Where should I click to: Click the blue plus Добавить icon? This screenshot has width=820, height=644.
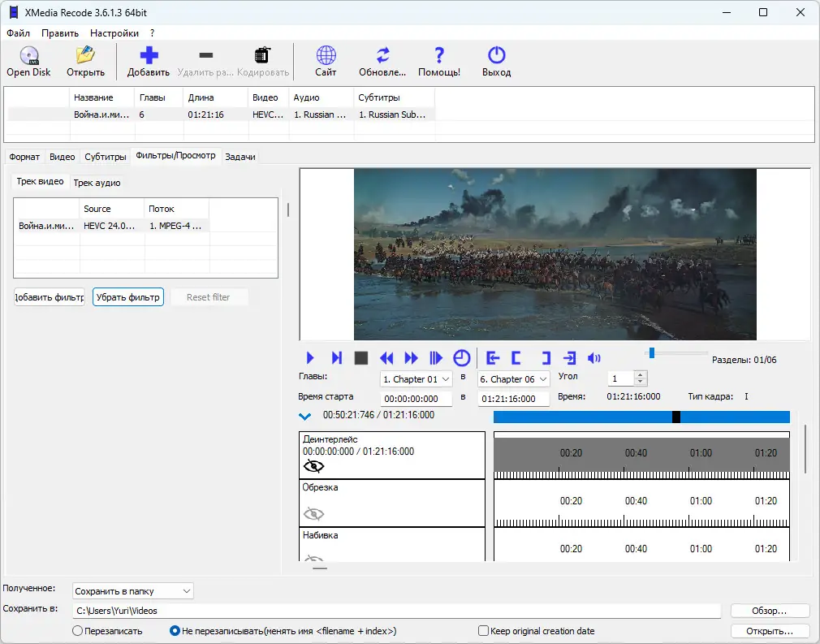[149, 56]
